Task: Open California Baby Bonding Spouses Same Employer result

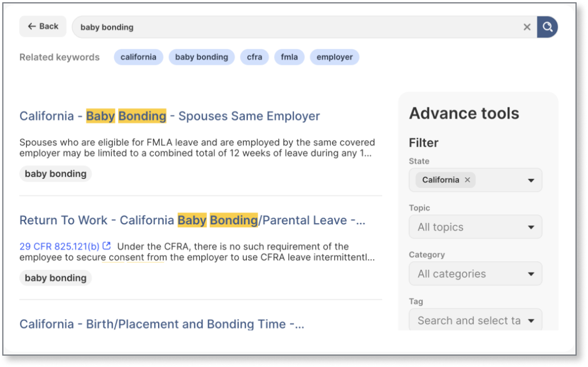Action: coord(169,116)
